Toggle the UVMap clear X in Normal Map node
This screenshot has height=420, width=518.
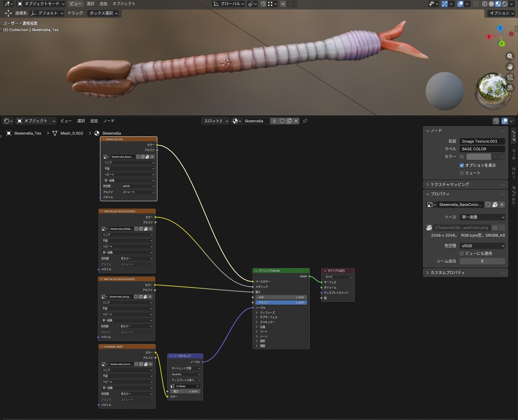point(198,386)
